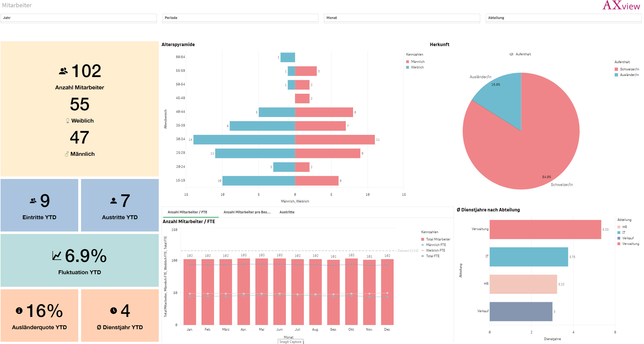The image size is (644, 344).
Task: Click the Verwaltung bar in Dienstjahre chart
Action: pyautogui.click(x=545, y=229)
